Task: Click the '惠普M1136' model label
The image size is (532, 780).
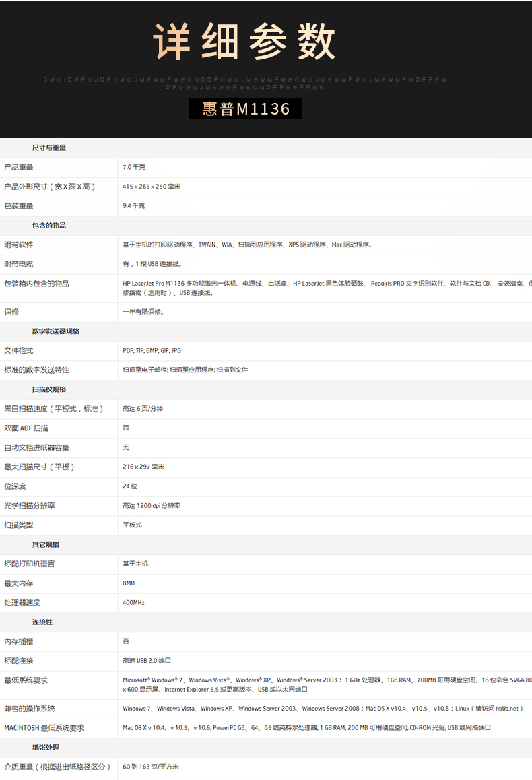Action: tap(246, 108)
